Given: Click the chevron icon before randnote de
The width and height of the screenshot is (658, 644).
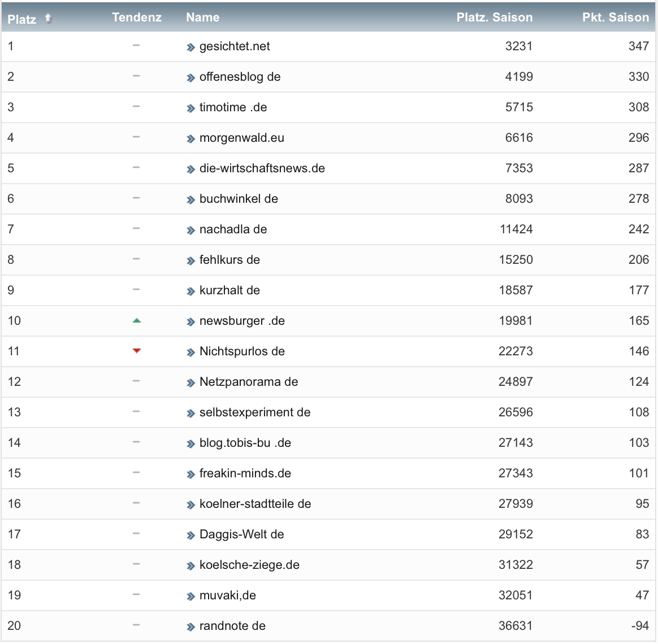Looking at the screenshot, I should 191,627.
